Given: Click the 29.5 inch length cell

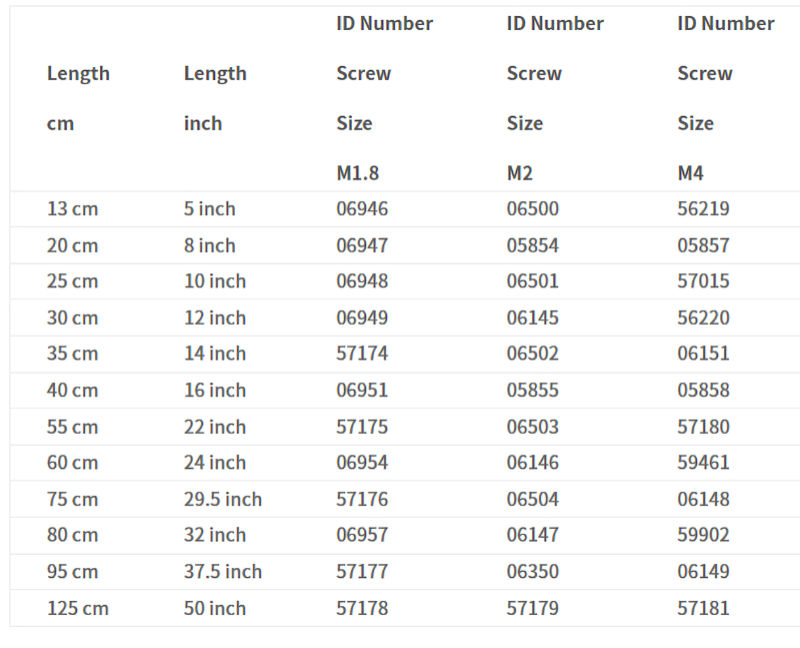Looking at the screenshot, I should point(222,499).
